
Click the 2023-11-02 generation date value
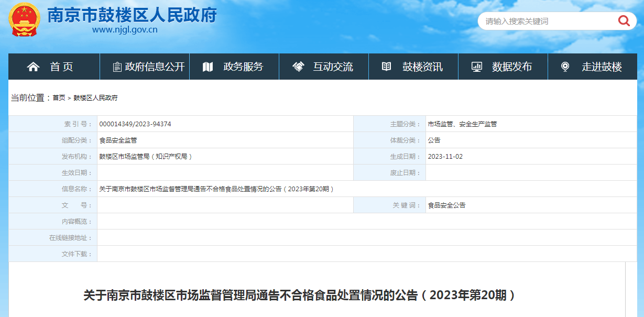[x=445, y=157]
